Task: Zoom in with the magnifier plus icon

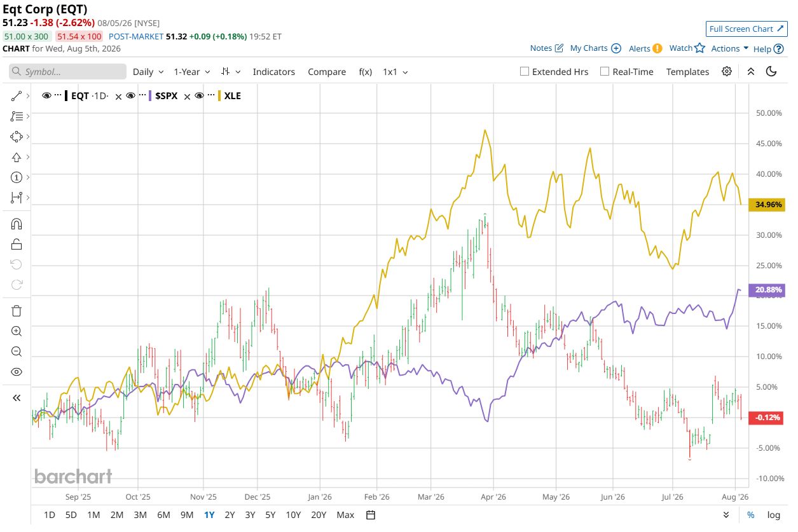Action: coord(17,331)
